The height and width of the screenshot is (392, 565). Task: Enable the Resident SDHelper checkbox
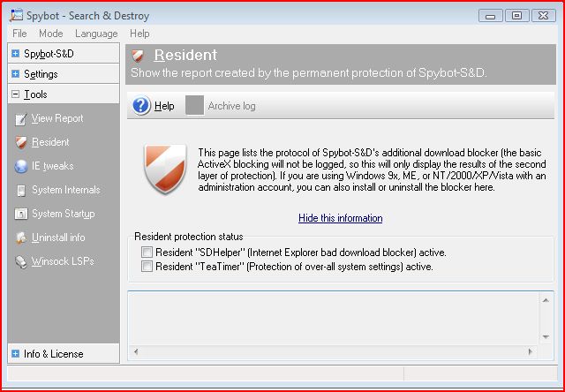[x=147, y=253]
